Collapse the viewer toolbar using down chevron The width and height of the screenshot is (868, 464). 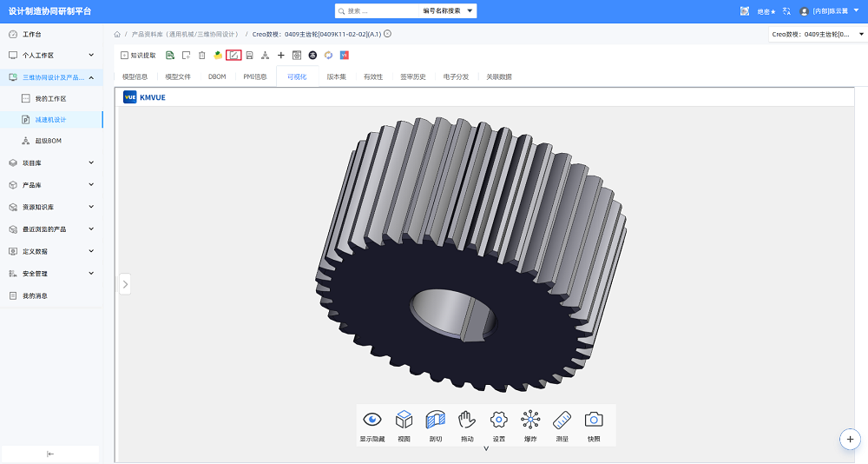tap(487, 448)
